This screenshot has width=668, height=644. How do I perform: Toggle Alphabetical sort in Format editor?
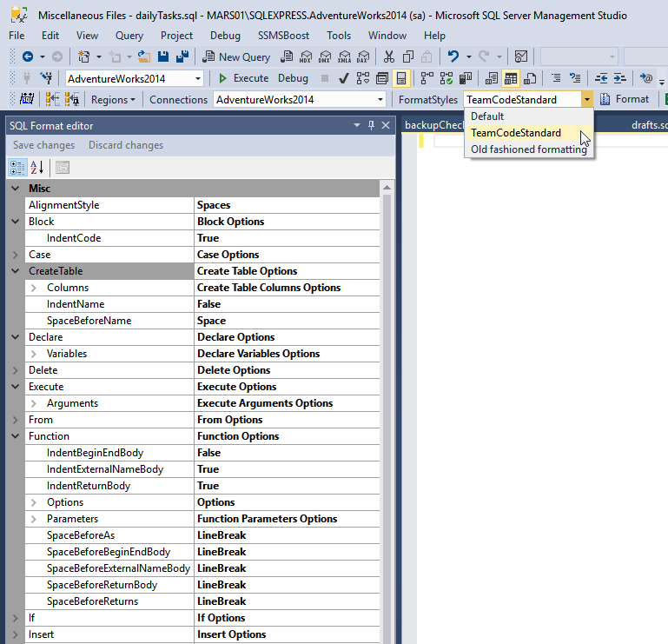click(37, 168)
